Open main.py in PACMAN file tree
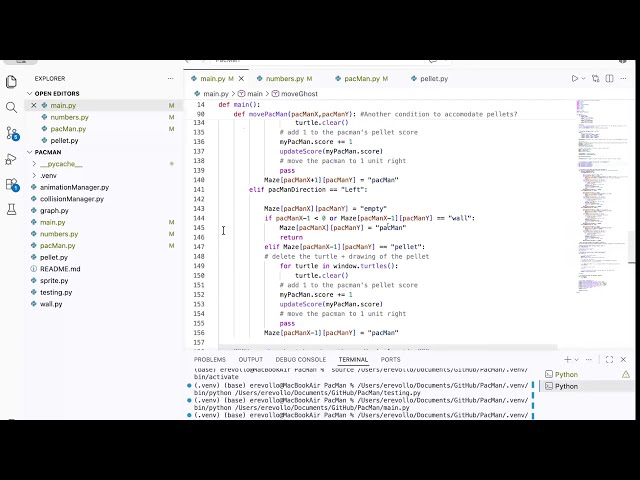This screenshot has width=640, height=480. click(x=52, y=222)
